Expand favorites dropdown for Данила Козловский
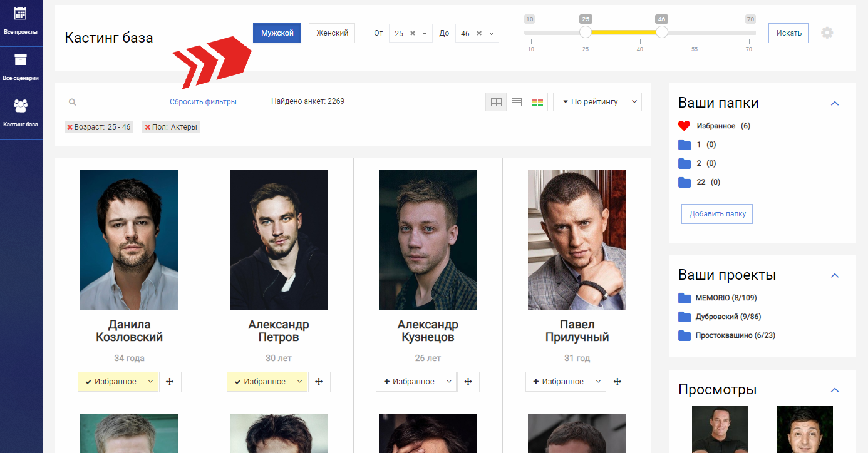This screenshot has width=868, height=453. tap(150, 382)
